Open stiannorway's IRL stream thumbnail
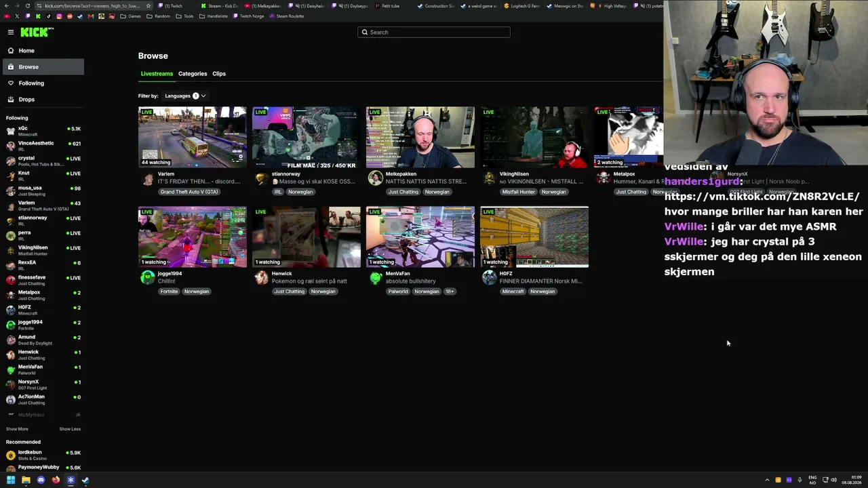The width and height of the screenshot is (868, 488). (307, 137)
